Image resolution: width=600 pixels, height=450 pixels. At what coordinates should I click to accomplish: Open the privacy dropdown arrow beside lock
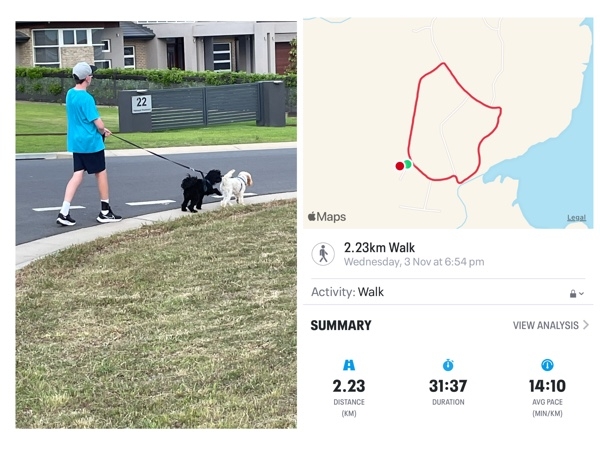click(582, 294)
